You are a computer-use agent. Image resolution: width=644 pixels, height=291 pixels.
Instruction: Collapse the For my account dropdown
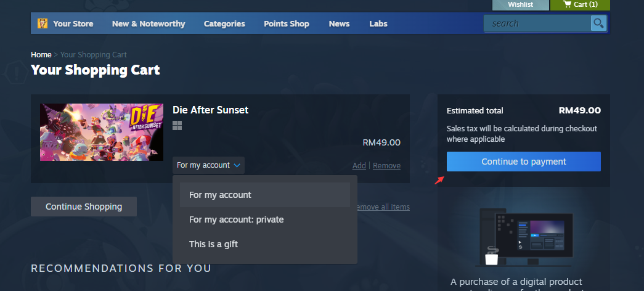pyautogui.click(x=209, y=165)
